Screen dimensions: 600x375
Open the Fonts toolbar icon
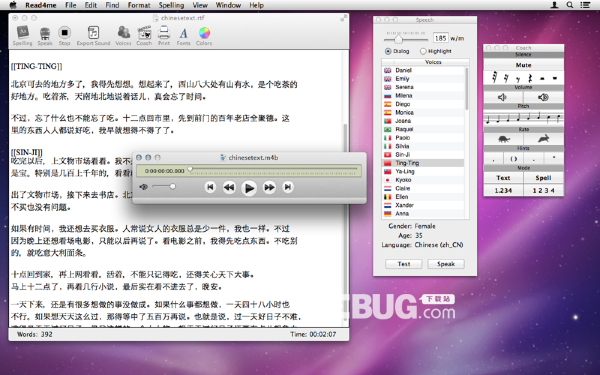coord(183,36)
